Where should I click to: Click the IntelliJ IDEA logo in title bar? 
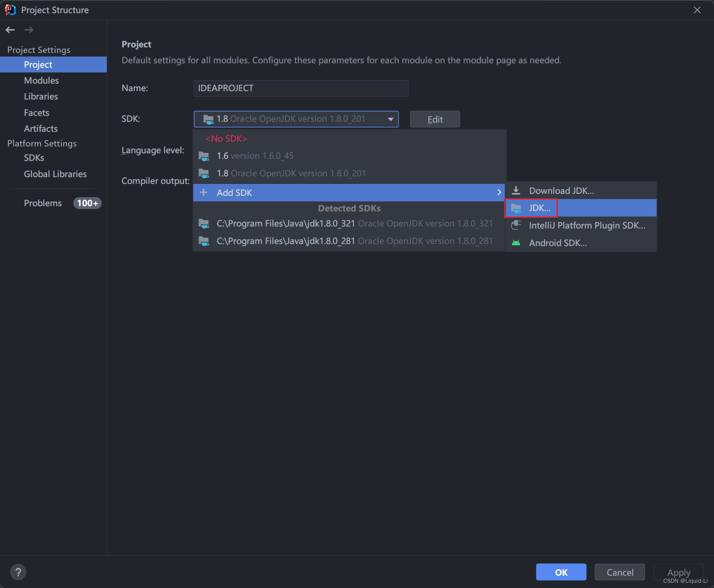click(10, 10)
